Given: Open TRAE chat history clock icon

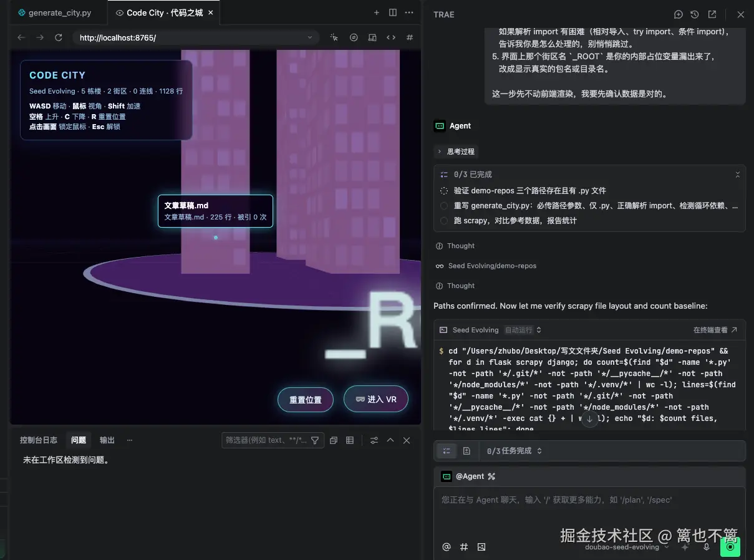Looking at the screenshot, I should click(x=695, y=14).
